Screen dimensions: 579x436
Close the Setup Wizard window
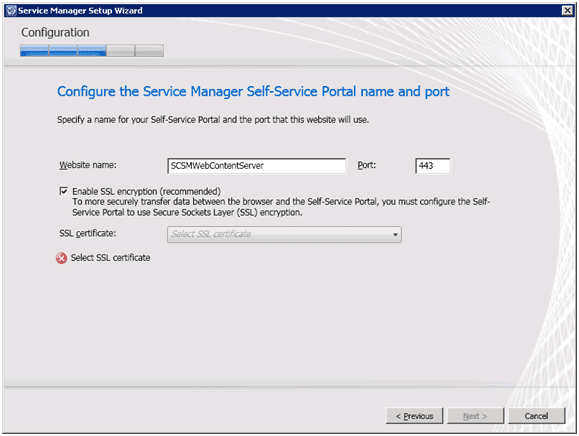pos(567,10)
